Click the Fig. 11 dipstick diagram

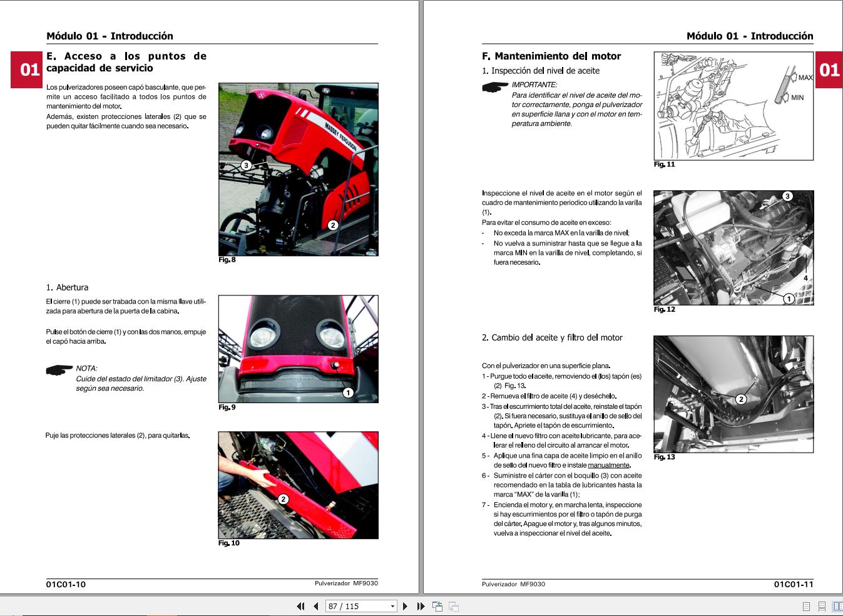click(x=733, y=106)
